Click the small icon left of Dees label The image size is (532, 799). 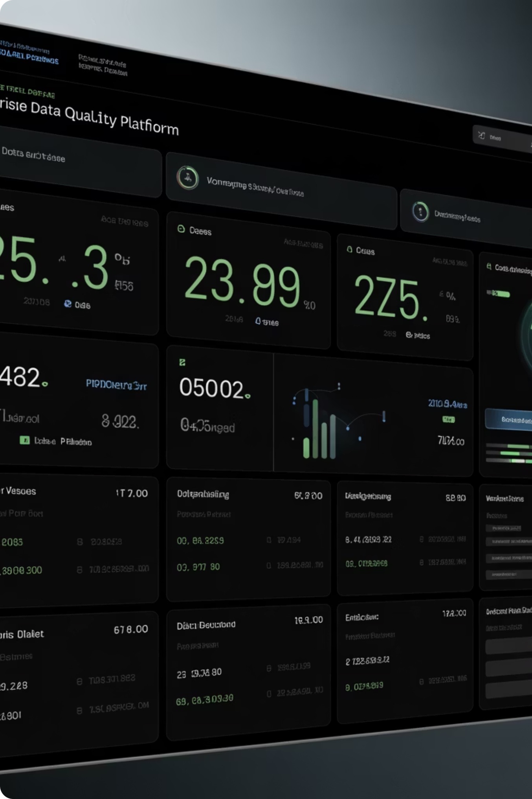pyautogui.click(x=181, y=229)
